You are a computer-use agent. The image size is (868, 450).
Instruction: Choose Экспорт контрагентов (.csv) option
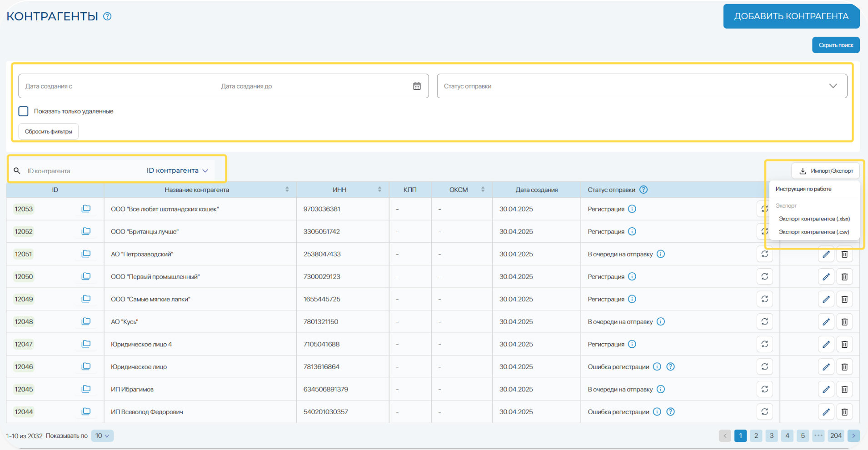pyautogui.click(x=813, y=232)
